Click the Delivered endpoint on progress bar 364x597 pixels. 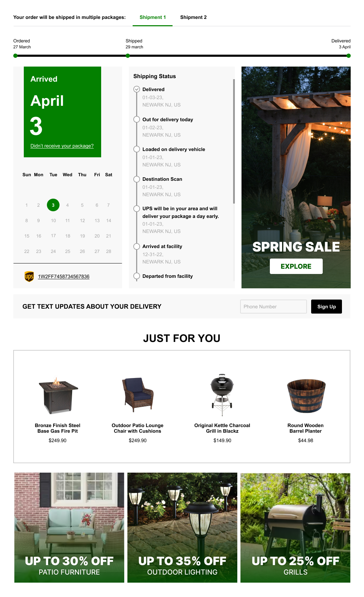(x=349, y=56)
